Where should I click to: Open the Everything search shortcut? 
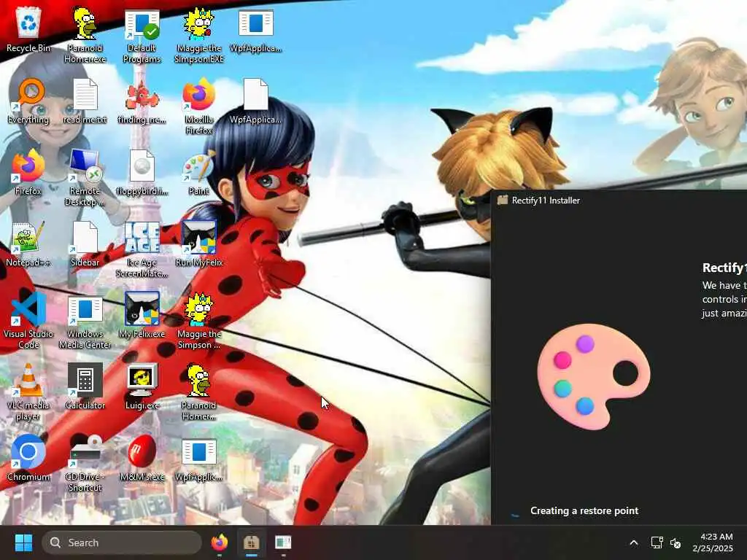pyautogui.click(x=28, y=101)
